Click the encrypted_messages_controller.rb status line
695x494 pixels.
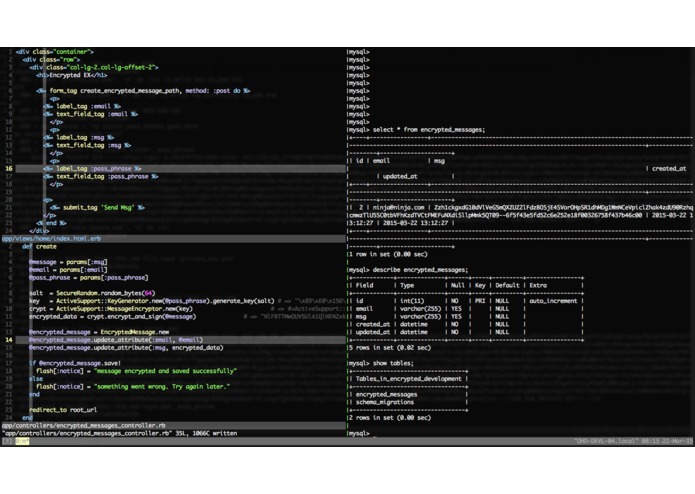point(173,425)
